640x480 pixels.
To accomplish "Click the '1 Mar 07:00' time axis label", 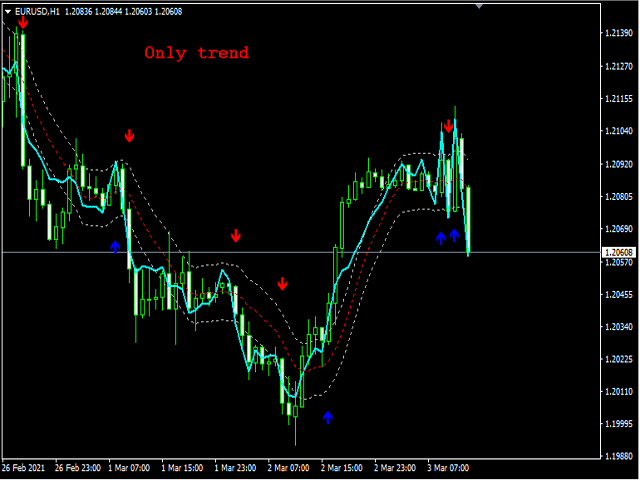I will [129, 468].
